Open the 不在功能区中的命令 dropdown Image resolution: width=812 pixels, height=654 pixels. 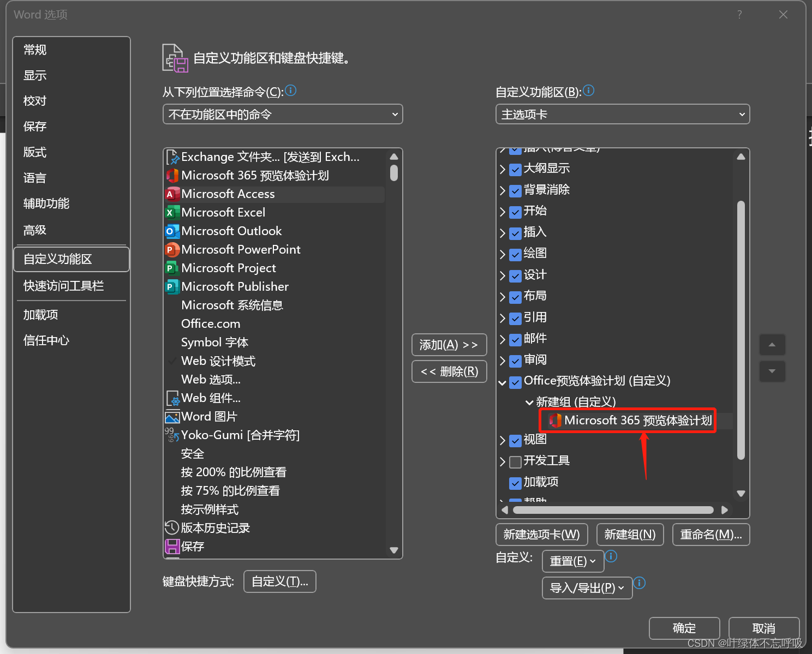283,114
